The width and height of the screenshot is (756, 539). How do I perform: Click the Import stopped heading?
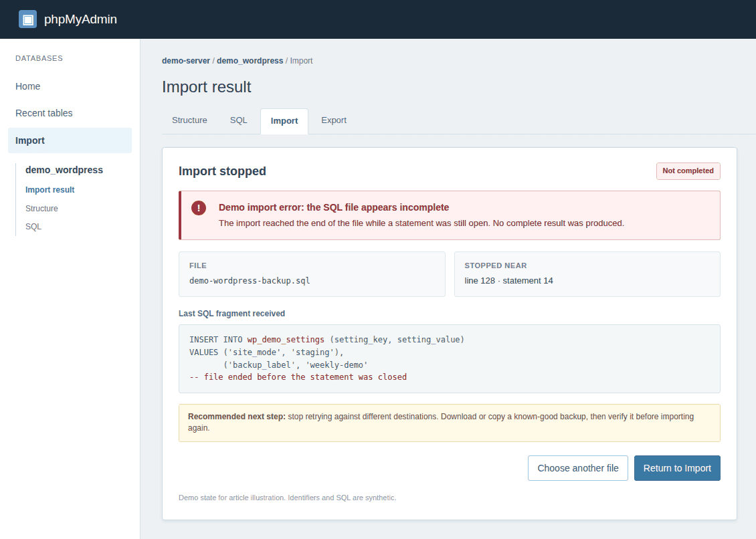(x=222, y=171)
